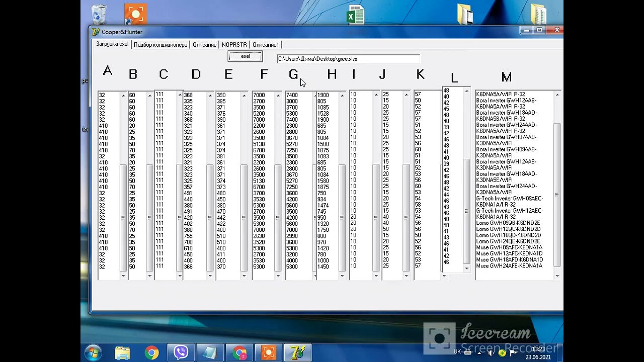Click the down arrow of column H scrollbar
Screen dimensions: 644x362
click(342, 276)
